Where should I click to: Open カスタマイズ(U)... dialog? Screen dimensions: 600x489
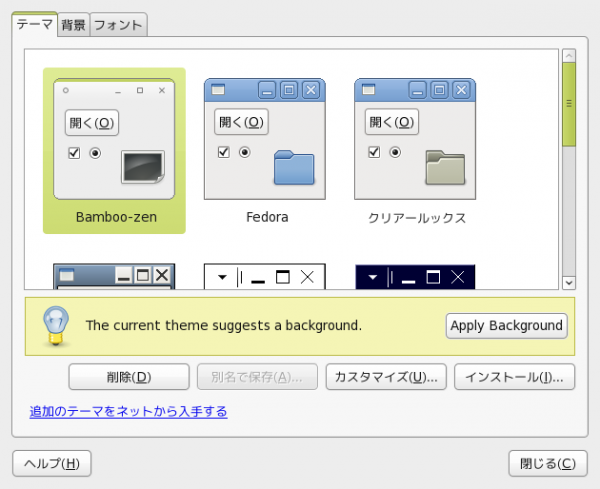(x=386, y=377)
